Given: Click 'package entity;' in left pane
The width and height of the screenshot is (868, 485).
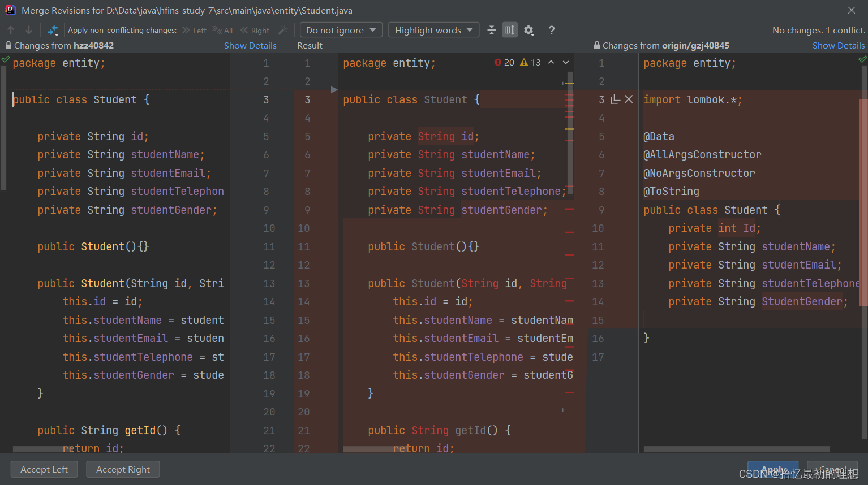Looking at the screenshot, I should 59,63.
